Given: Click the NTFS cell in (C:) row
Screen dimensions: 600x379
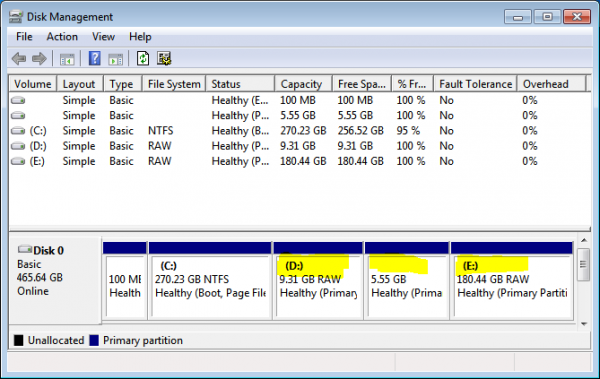Looking at the screenshot, I should pos(161,131).
